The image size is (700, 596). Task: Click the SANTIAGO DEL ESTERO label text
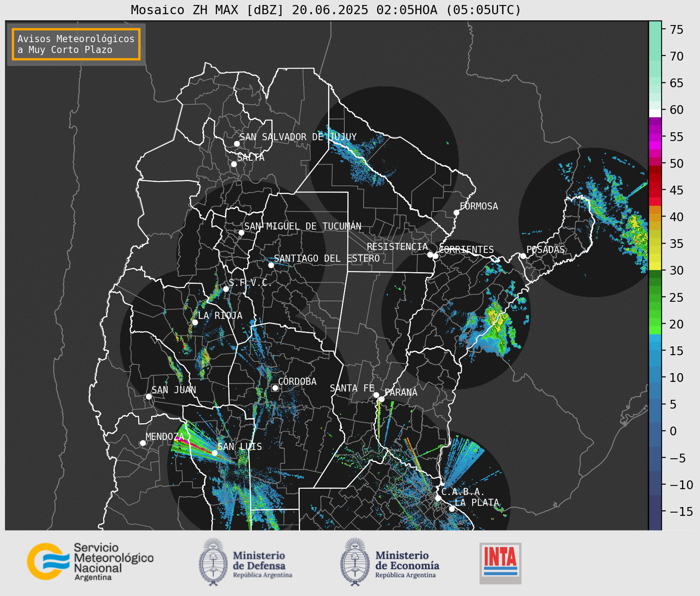point(327,258)
